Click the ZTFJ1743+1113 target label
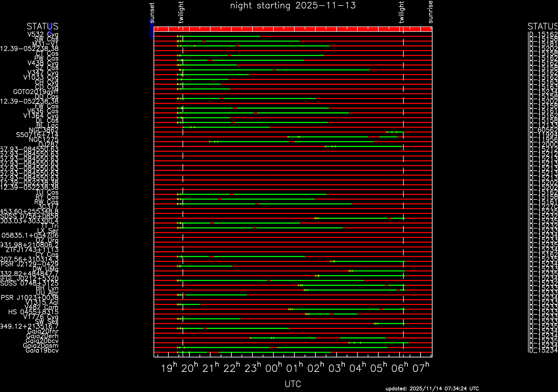The image size is (558, 392). 32,250
